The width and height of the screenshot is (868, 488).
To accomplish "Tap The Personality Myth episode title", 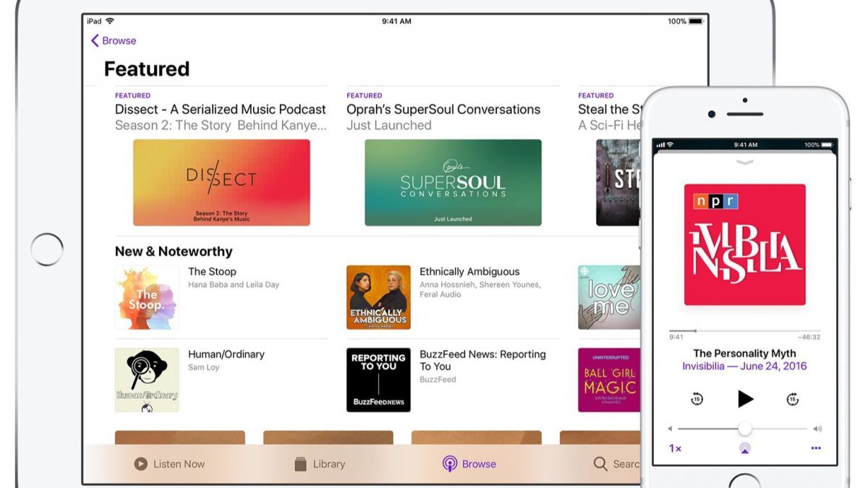I will pos(744,354).
